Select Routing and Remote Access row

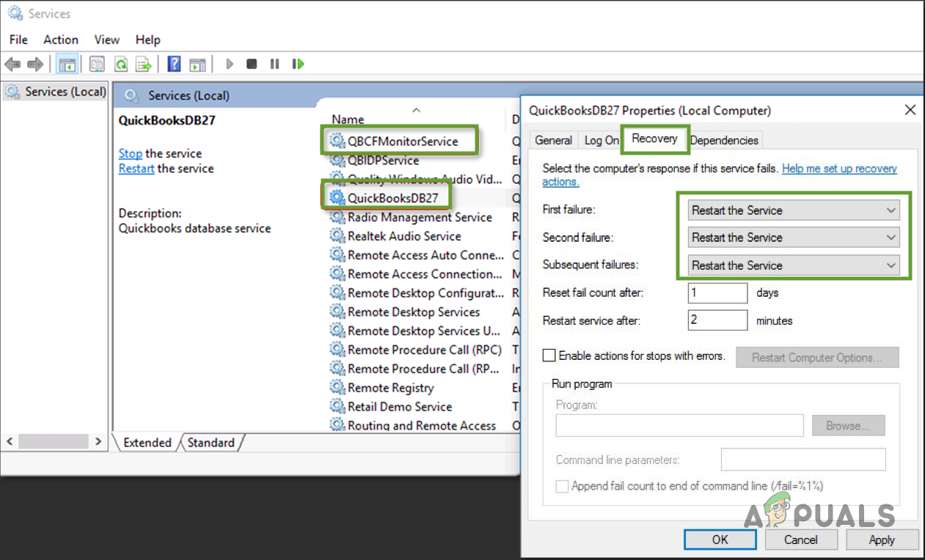[x=422, y=425]
